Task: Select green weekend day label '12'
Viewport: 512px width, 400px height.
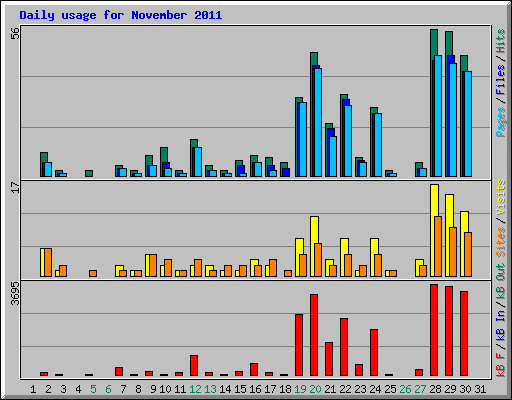Action: 195,389
